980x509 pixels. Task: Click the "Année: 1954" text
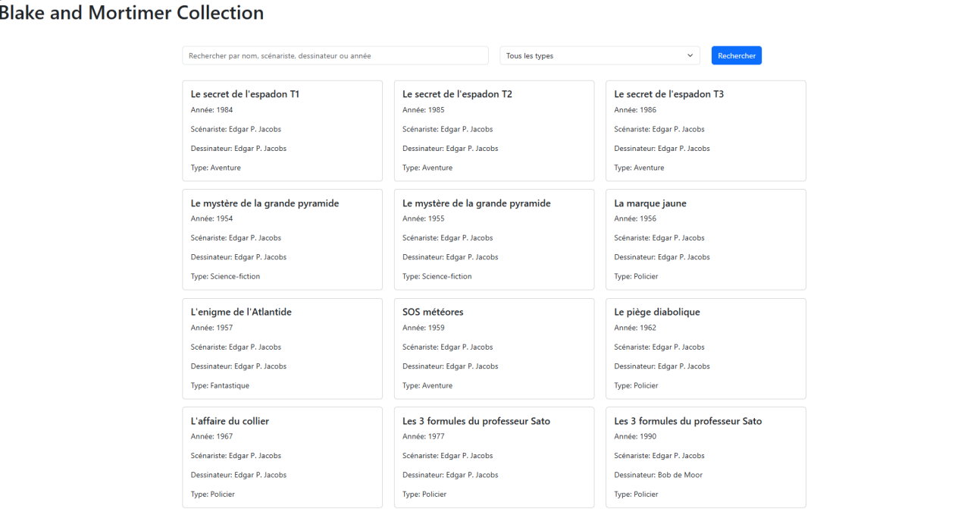212,218
